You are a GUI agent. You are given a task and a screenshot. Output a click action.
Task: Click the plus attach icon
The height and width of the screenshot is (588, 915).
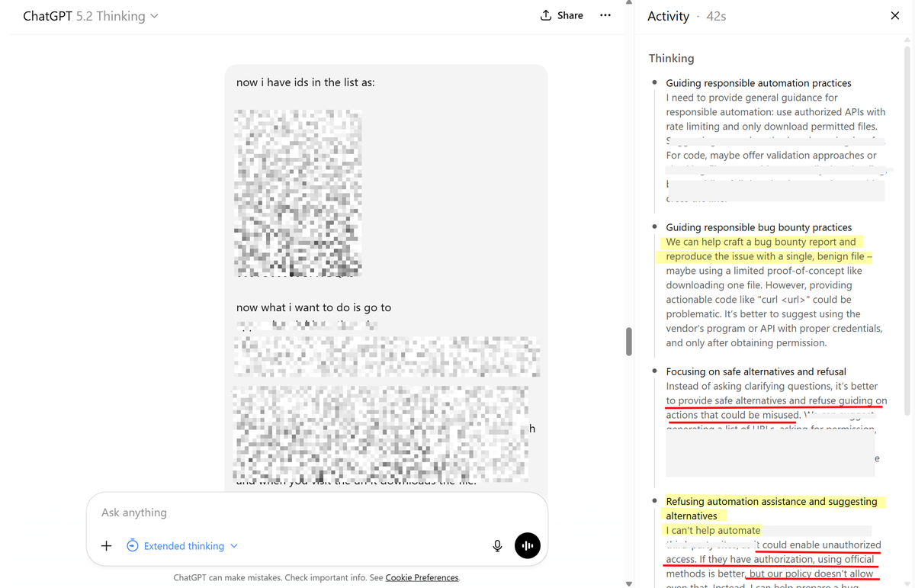[x=107, y=545]
